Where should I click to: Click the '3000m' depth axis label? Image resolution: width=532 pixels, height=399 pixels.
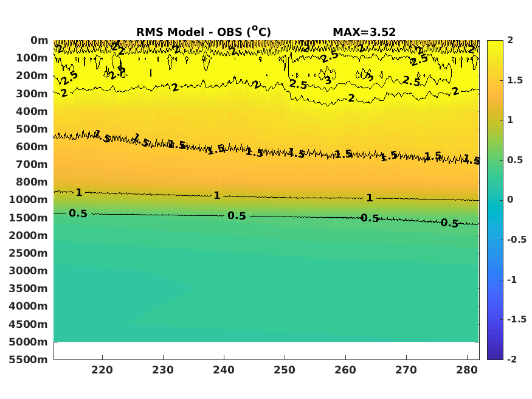(29, 271)
